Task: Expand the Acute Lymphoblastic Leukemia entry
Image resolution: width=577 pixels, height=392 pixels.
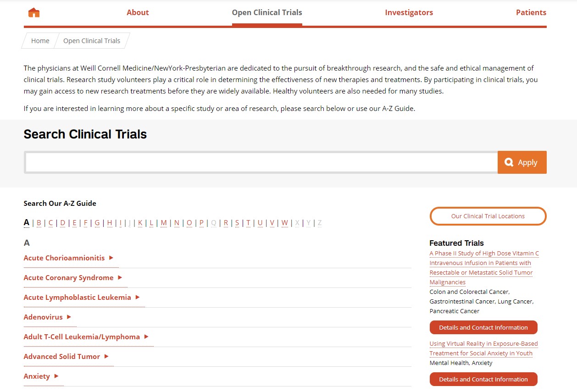Action: pyautogui.click(x=82, y=298)
